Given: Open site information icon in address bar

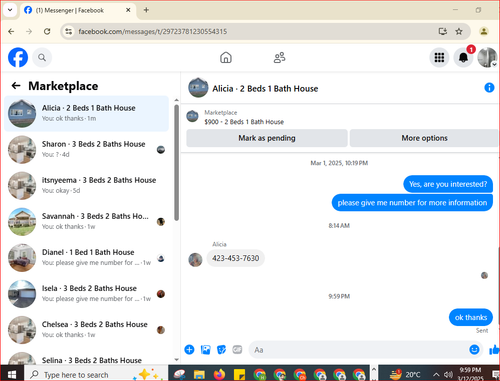Looking at the screenshot, I should tap(69, 31).
